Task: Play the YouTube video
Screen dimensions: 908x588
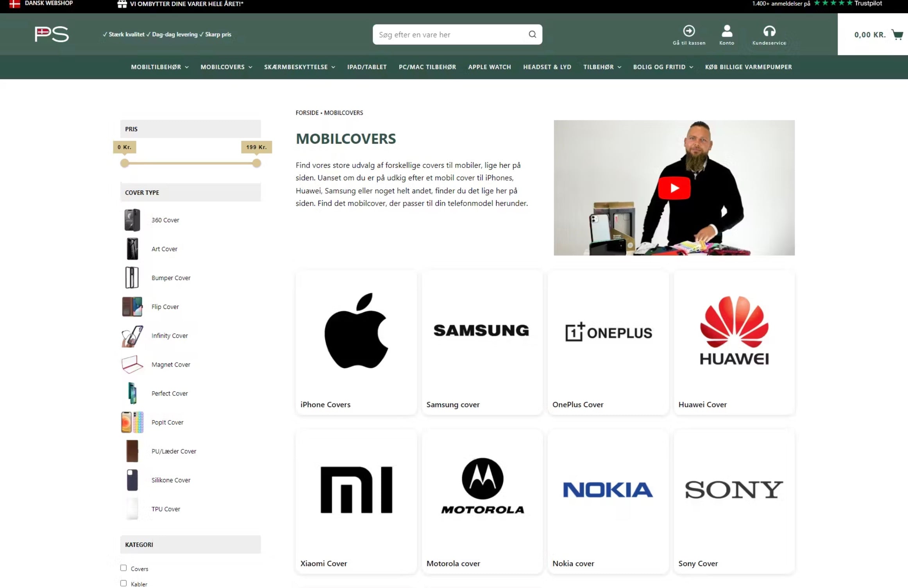Action: coord(674,188)
